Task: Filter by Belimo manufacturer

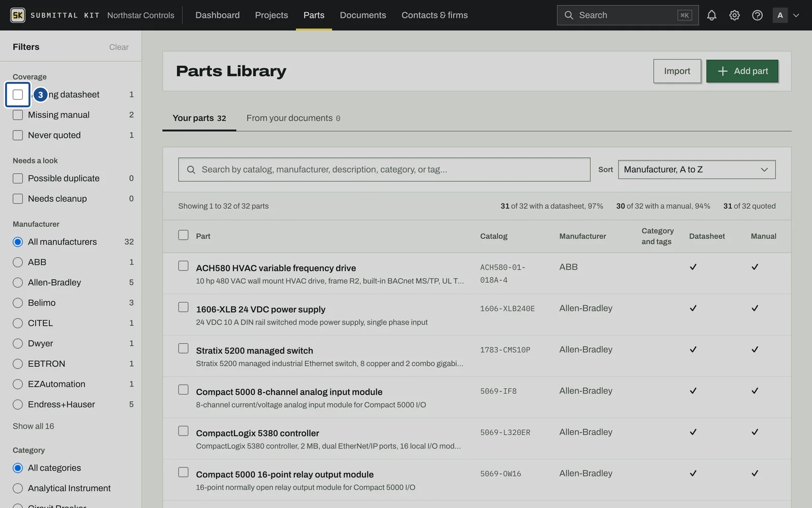Action: point(18,303)
